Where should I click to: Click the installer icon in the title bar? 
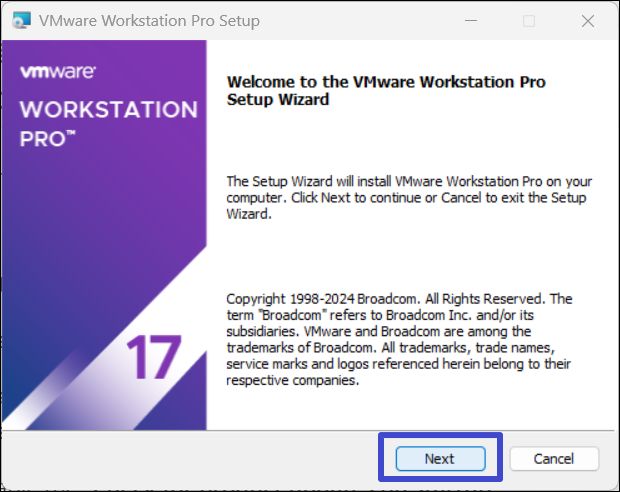pos(18,21)
